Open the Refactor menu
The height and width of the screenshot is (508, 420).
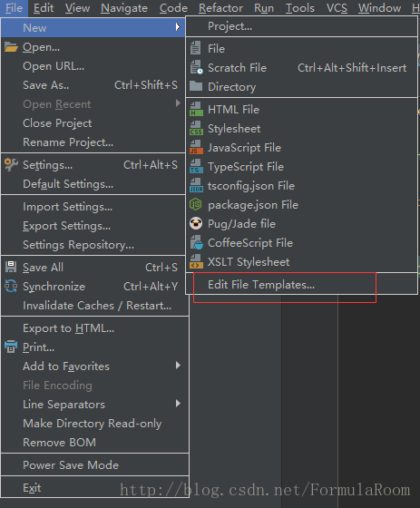pos(220,8)
